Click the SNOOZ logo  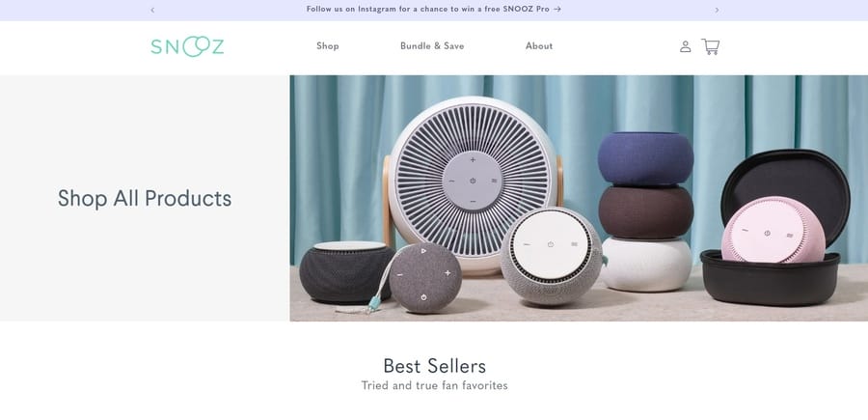pyautogui.click(x=187, y=46)
